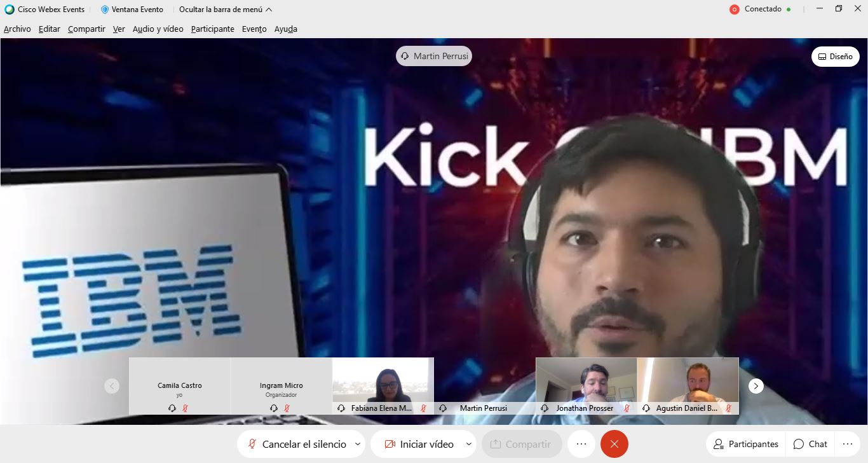This screenshot has height=463, width=868.
Task: Click the red X to leave the event
Action: (x=614, y=444)
